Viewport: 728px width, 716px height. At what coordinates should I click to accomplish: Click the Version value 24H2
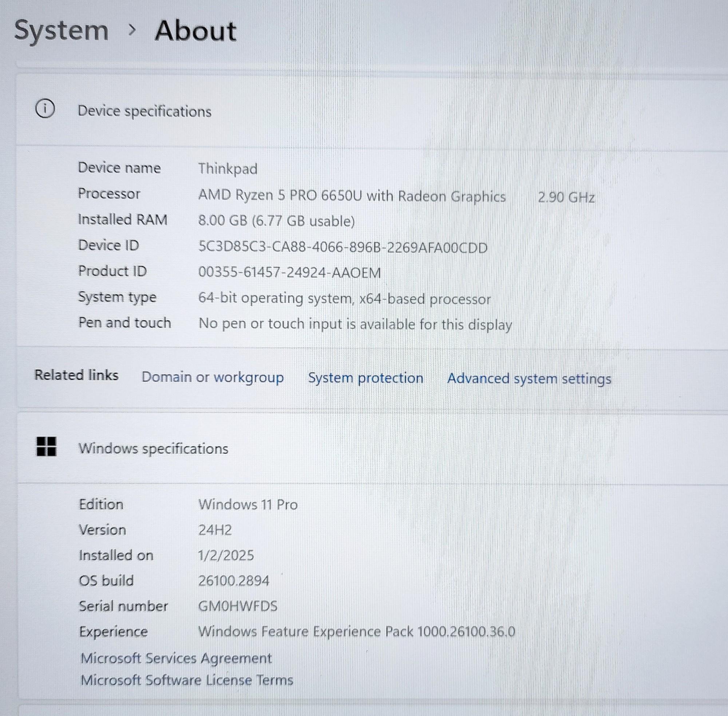[215, 530]
